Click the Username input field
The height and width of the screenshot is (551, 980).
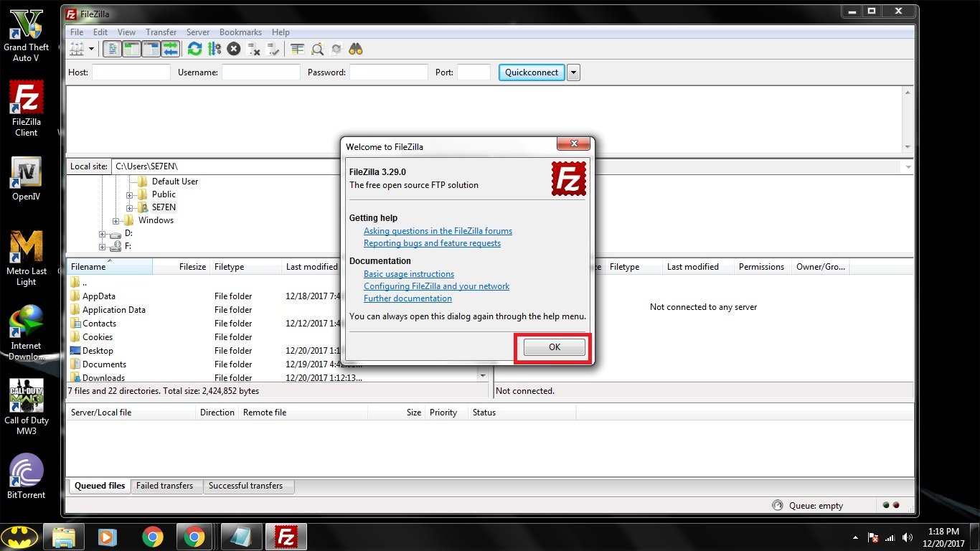261,72
